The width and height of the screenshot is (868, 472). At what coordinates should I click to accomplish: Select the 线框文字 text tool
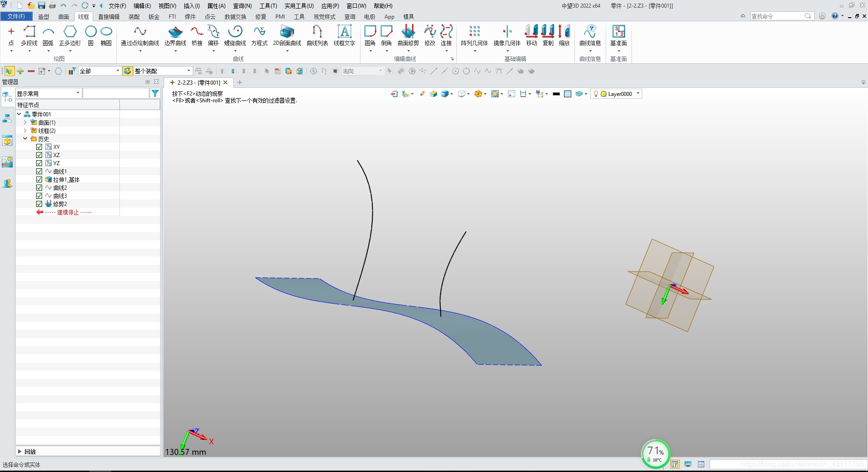[x=345, y=35]
